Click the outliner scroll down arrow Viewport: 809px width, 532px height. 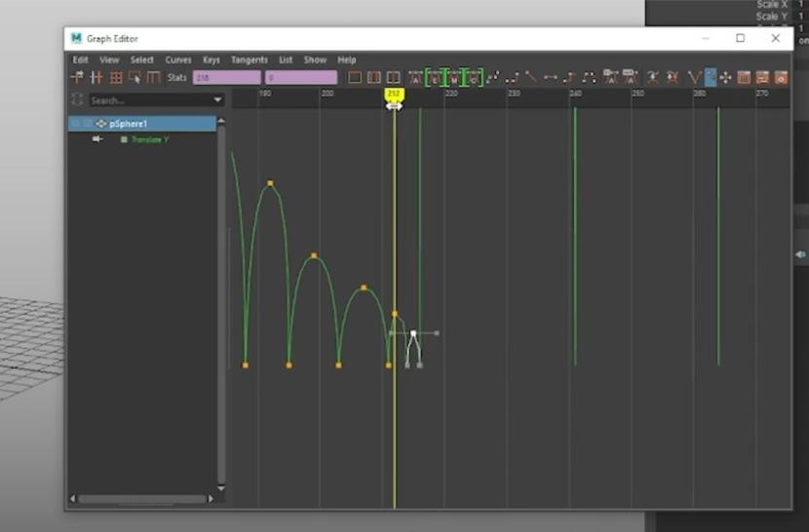click(x=221, y=488)
